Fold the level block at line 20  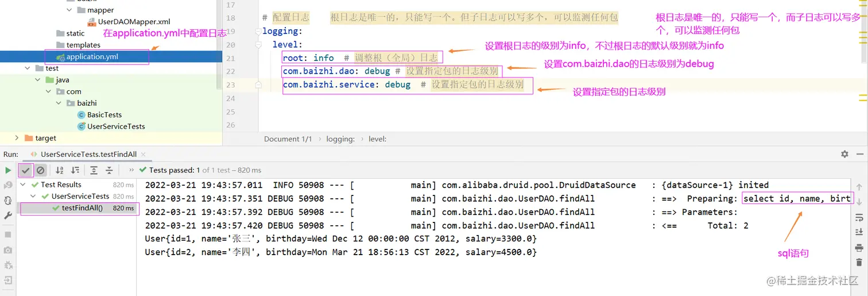(x=258, y=45)
